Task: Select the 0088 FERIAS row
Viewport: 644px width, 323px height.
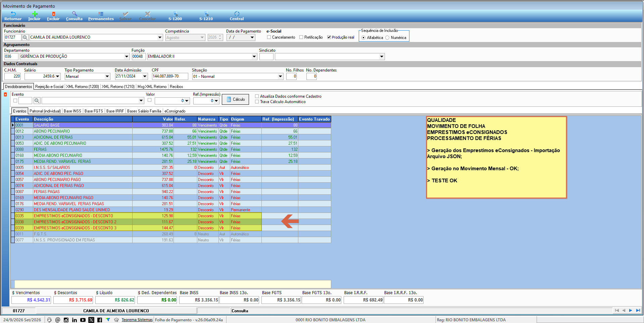Action: 171,149
